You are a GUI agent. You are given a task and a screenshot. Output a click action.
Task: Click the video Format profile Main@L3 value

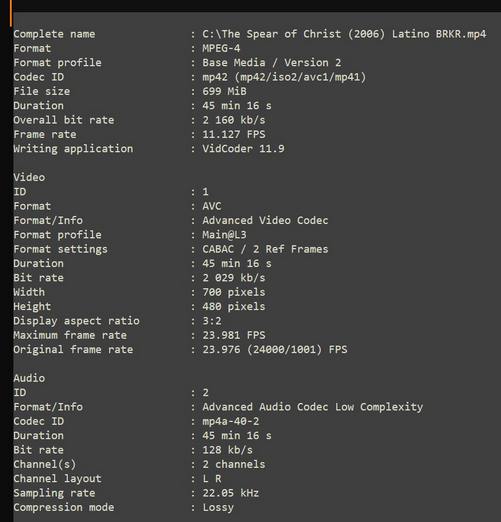tap(224, 235)
